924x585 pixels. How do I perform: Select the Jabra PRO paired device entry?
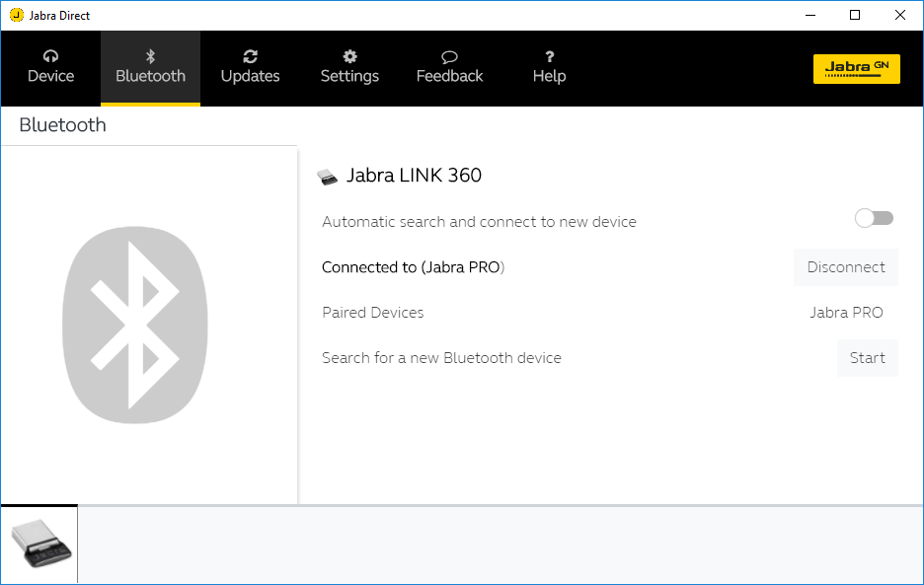tap(846, 313)
